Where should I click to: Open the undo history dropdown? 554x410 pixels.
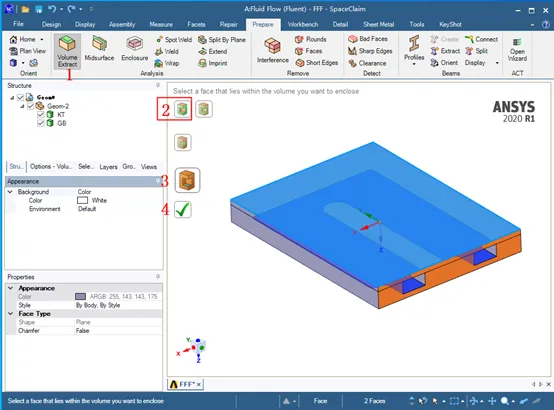pos(61,9)
